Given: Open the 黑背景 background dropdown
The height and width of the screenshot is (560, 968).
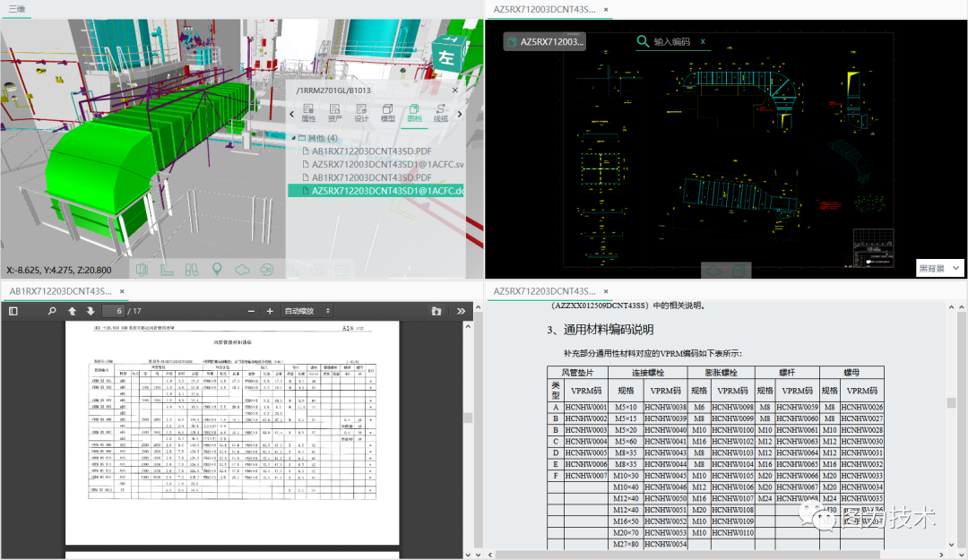Looking at the screenshot, I should click(x=939, y=268).
